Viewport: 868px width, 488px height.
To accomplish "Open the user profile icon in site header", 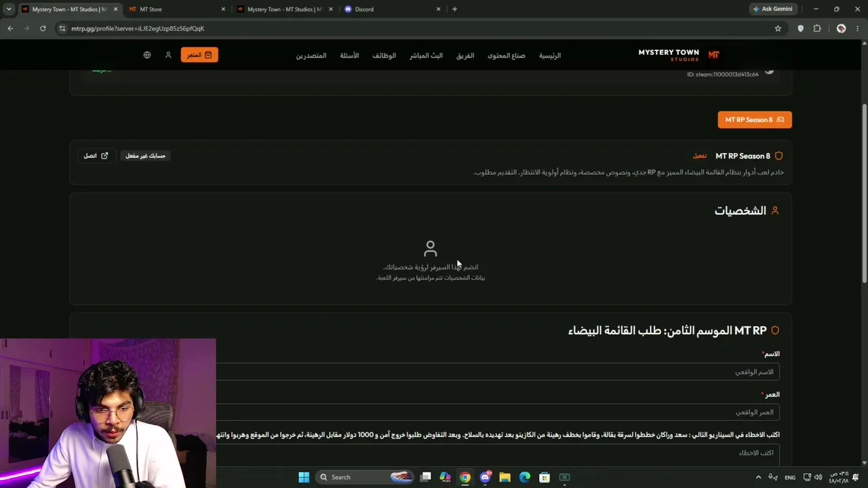I will point(168,55).
